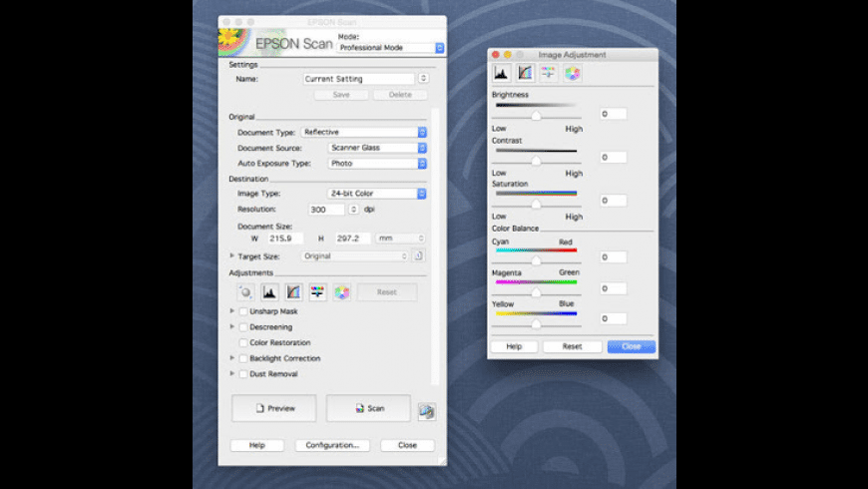Expand Backlight Correction options
Viewport: 868px width, 489px height.
(231, 357)
